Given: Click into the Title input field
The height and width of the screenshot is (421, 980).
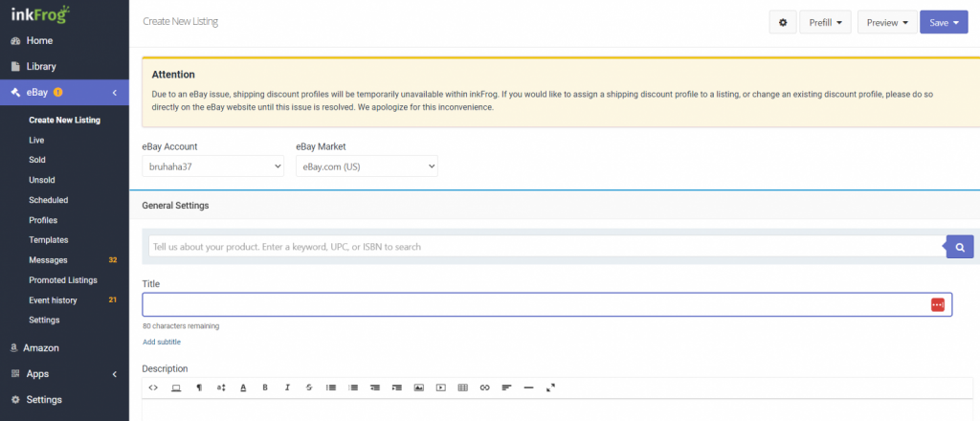Looking at the screenshot, I should click(x=546, y=304).
